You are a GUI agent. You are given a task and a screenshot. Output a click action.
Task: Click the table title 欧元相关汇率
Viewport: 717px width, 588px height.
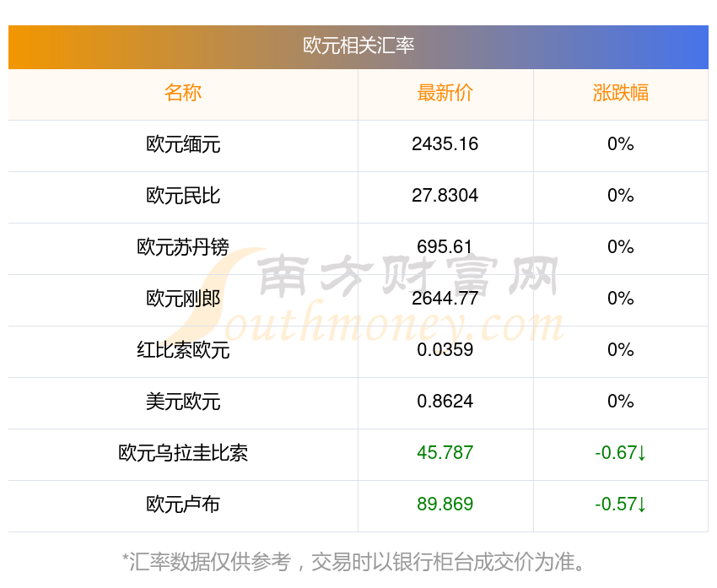coord(358,46)
